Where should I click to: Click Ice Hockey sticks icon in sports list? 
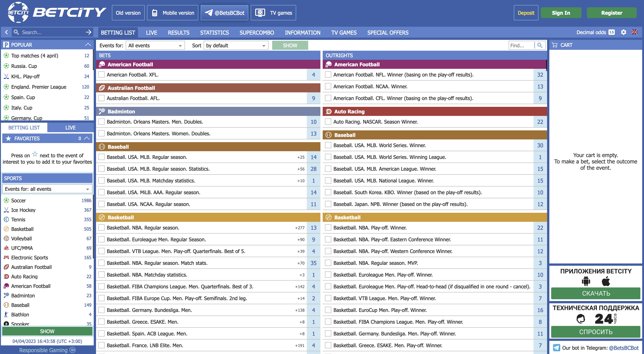[6, 210]
